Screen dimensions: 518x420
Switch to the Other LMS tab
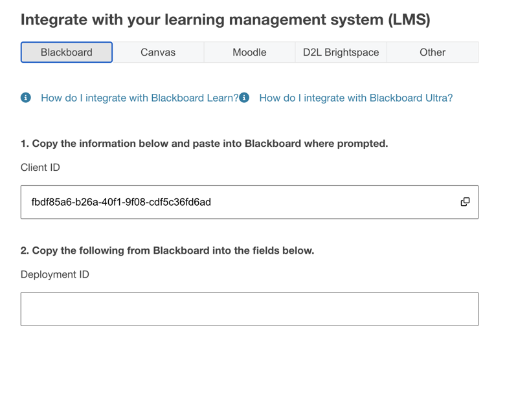coord(432,52)
